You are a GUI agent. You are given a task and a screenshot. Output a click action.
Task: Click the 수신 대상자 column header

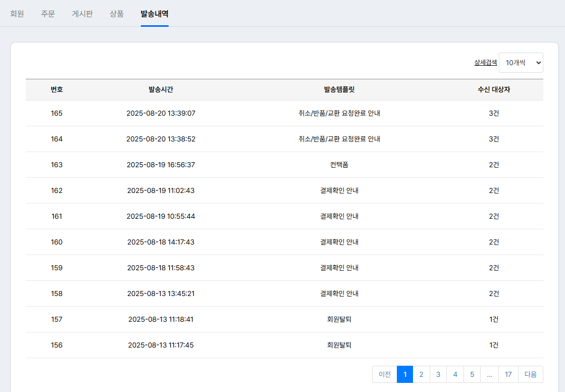(x=494, y=89)
